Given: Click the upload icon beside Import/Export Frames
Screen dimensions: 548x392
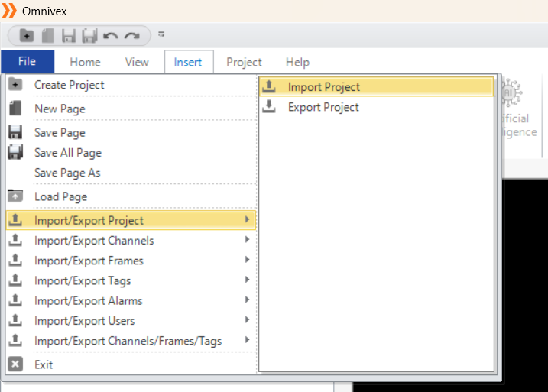Looking at the screenshot, I should pos(15,260).
